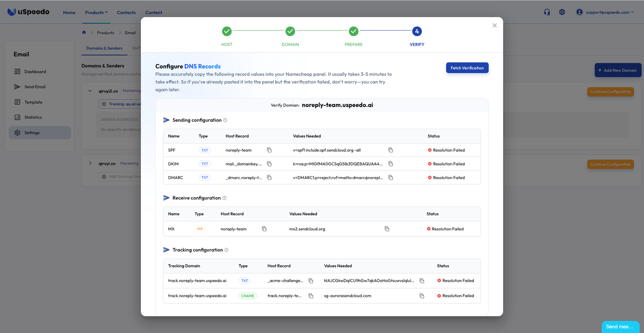
Task: Copy the SPF host record noreply-team
Action: point(269,150)
